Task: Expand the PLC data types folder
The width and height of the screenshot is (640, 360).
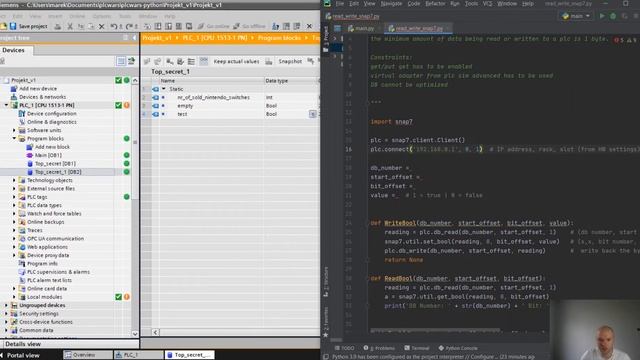Action: [x=14, y=205]
